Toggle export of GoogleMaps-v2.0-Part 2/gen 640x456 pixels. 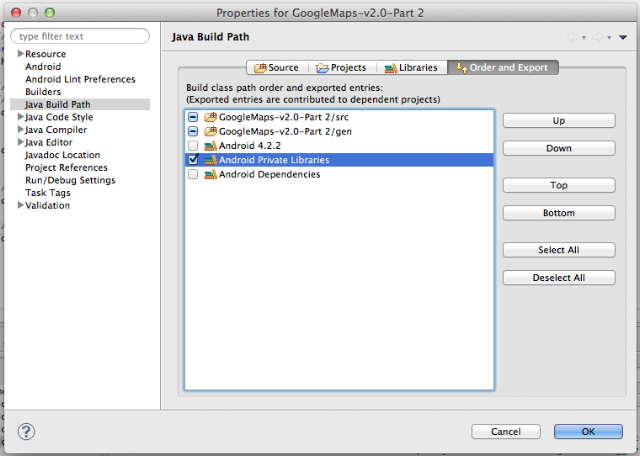193,131
